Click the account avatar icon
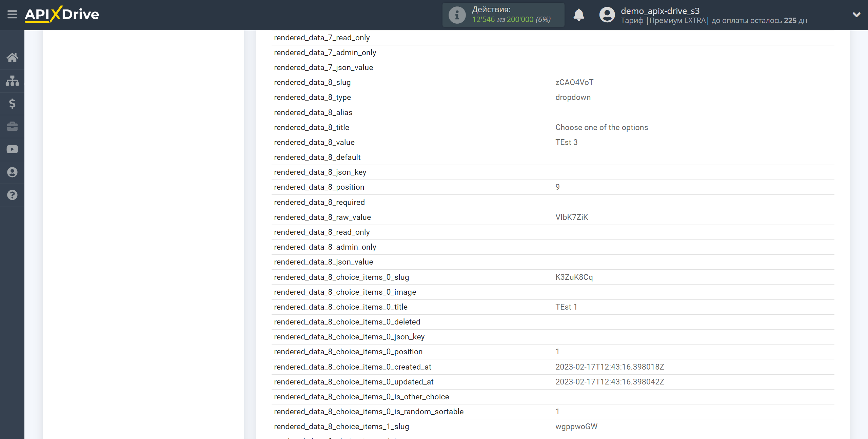Image resolution: width=868 pixels, height=439 pixels. 607,15
